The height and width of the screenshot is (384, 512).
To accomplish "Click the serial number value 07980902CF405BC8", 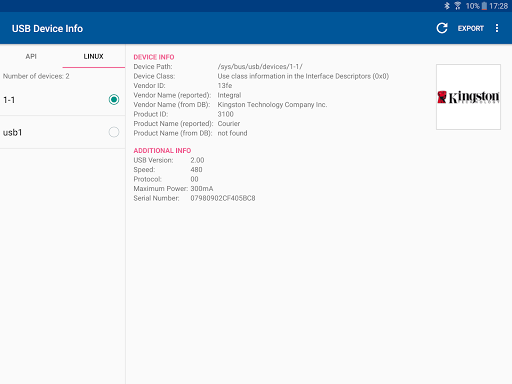I will [x=223, y=198].
